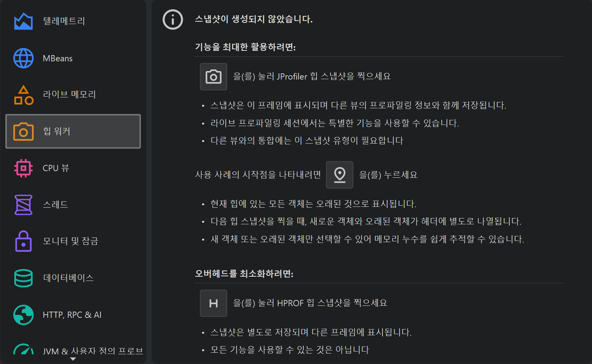Screen dimensions: 592x364
Task: Go to the 모니터 및 잠금 section label
Action: (71, 241)
